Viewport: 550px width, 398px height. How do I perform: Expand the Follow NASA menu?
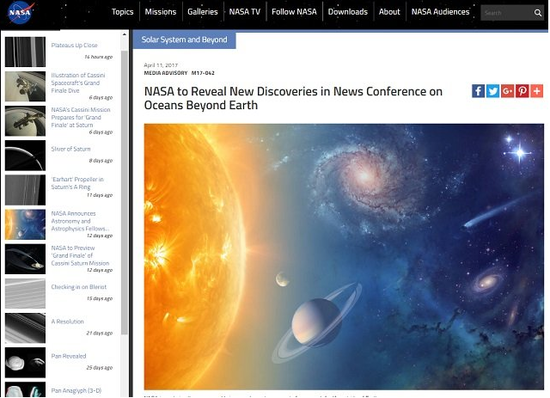[294, 12]
